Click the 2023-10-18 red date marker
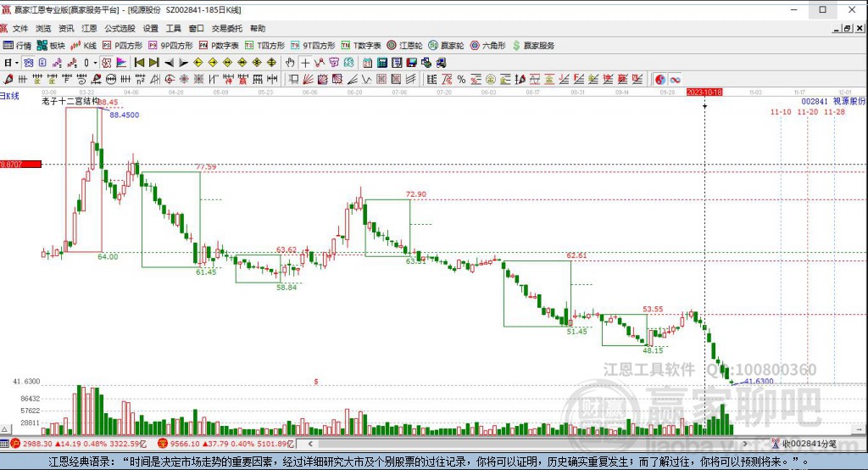This screenshot has height=470, width=868. click(x=704, y=92)
